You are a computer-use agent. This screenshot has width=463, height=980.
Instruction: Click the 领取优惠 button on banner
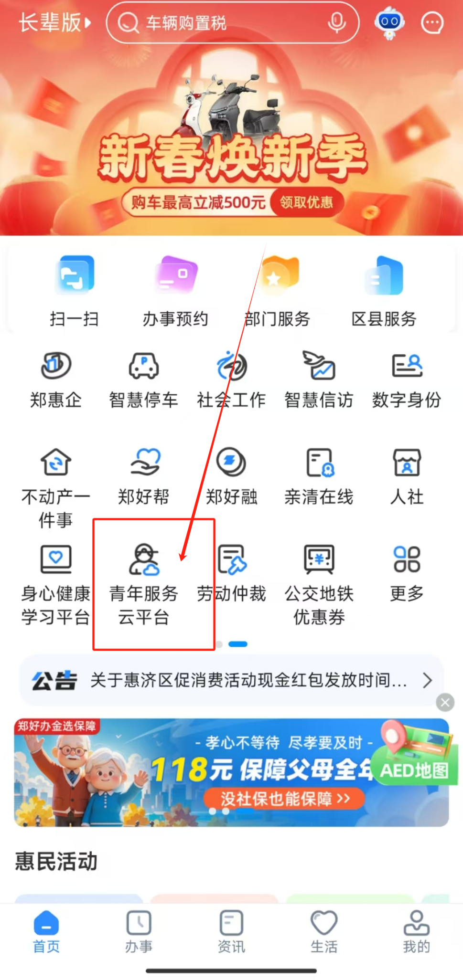307,202
